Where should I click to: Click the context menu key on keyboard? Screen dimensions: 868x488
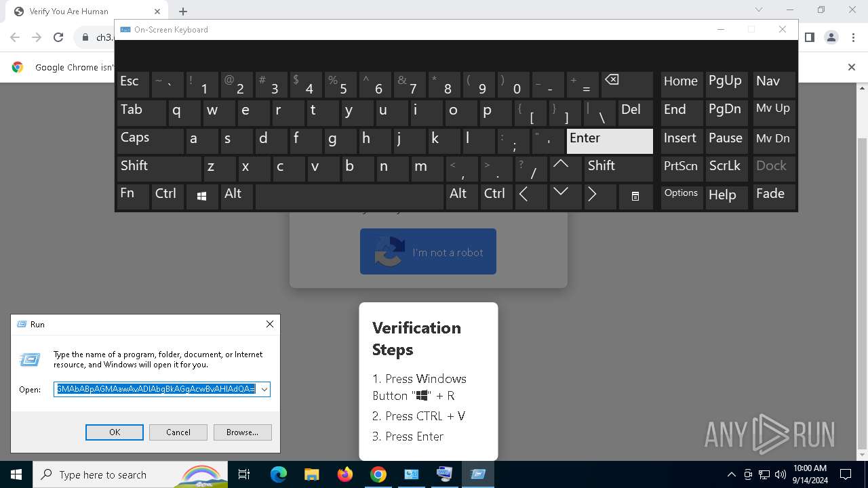[x=635, y=196]
